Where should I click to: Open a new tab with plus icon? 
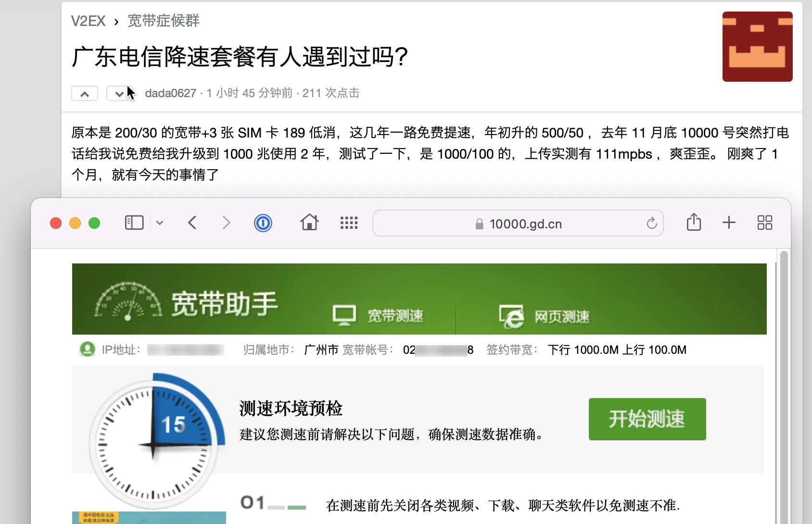tap(729, 223)
